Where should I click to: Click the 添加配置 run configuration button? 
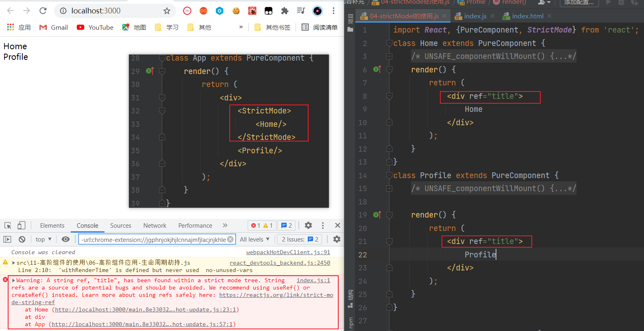click(x=579, y=2)
